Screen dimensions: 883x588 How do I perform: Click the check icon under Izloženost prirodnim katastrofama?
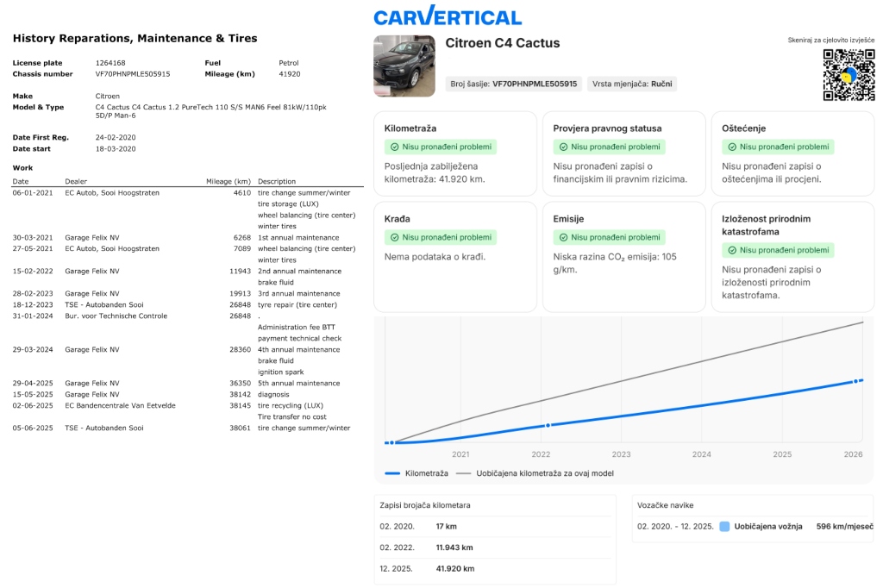tap(732, 250)
